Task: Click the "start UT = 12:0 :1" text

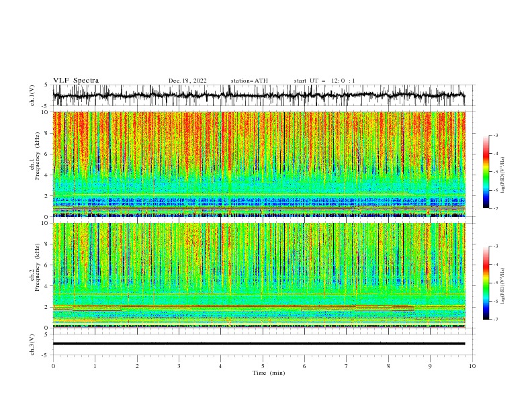Action: 324,81
